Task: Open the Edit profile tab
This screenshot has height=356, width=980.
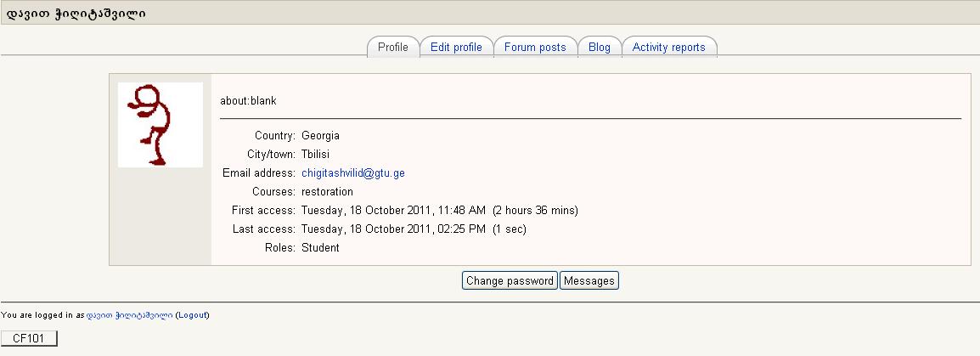Action: (456, 48)
